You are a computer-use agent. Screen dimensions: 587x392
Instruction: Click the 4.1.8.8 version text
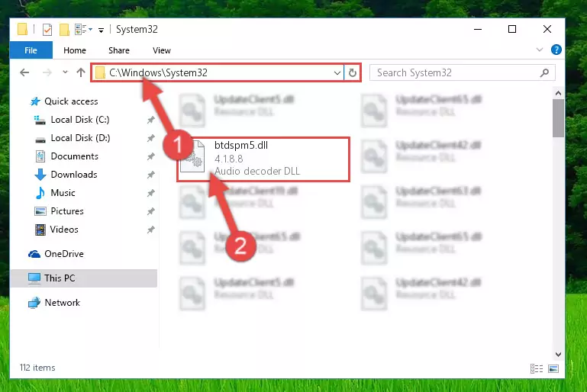[x=229, y=159]
